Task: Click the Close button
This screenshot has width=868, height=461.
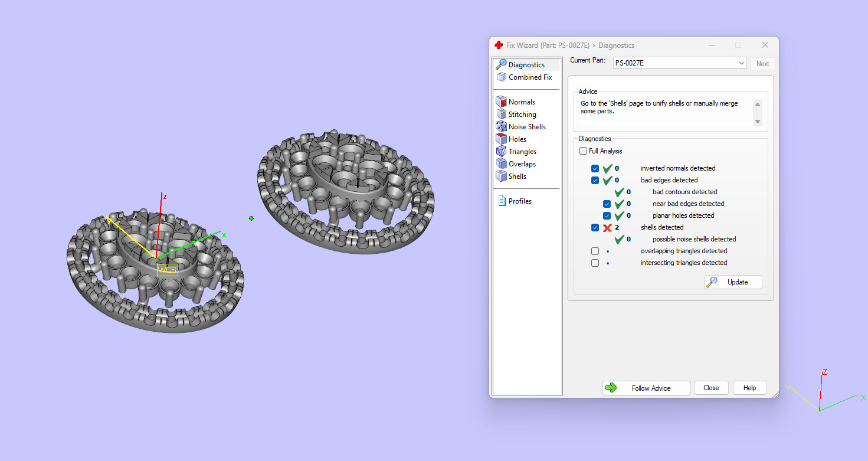Action: coord(711,388)
